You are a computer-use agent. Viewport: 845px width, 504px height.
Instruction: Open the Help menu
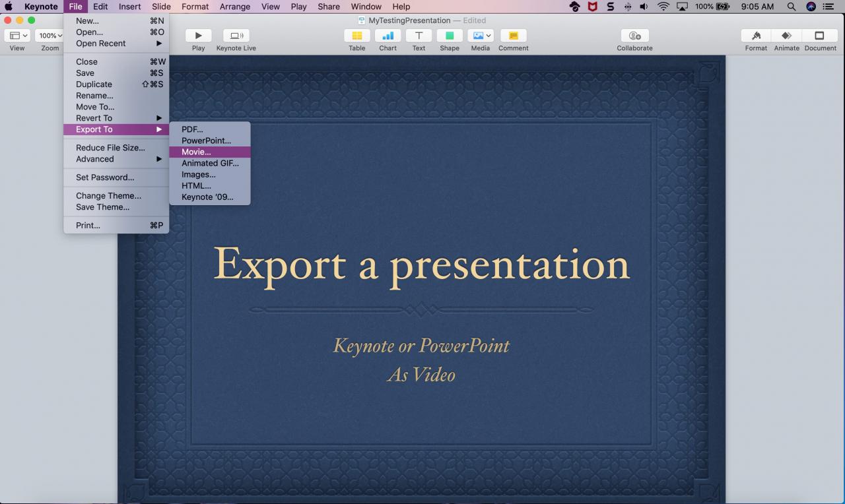401,7
